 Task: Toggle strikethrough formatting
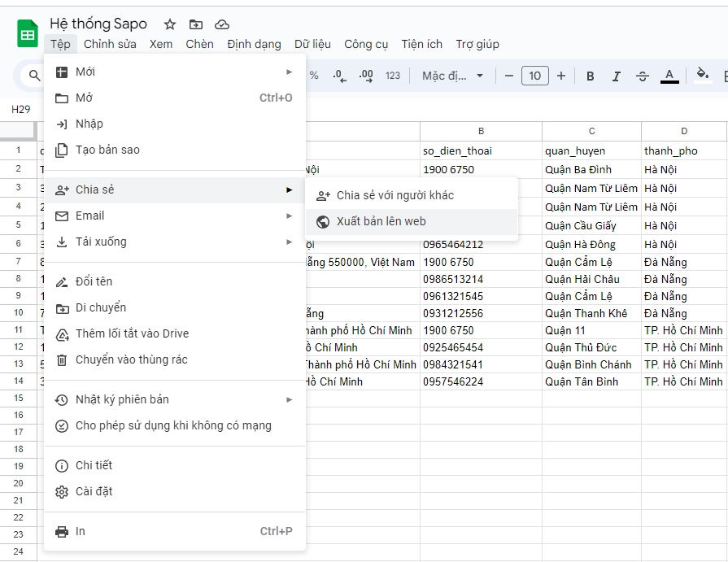643,76
